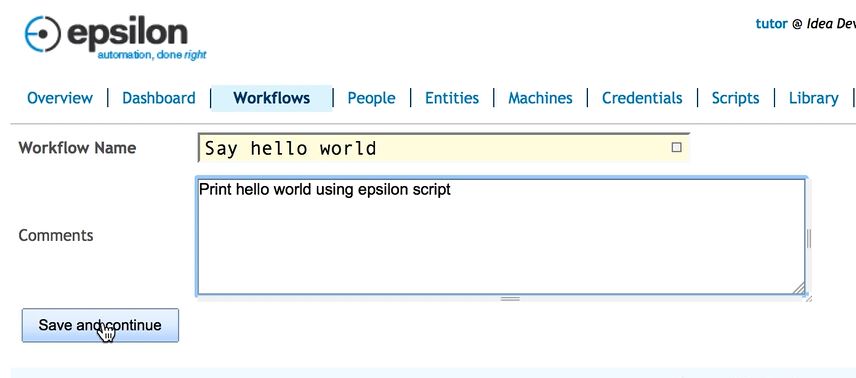Open the Credentials tab

pyautogui.click(x=642, y=98)
